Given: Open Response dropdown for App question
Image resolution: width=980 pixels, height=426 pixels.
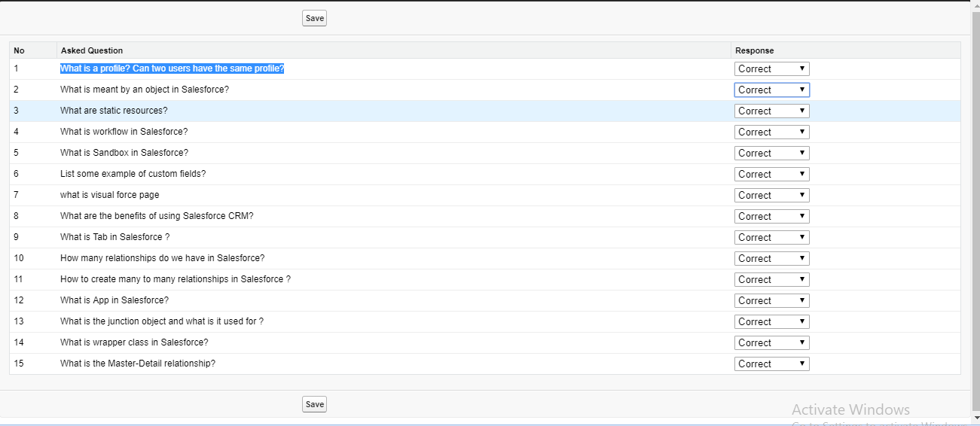Looking at the screenshot, I should coord(771,300).
